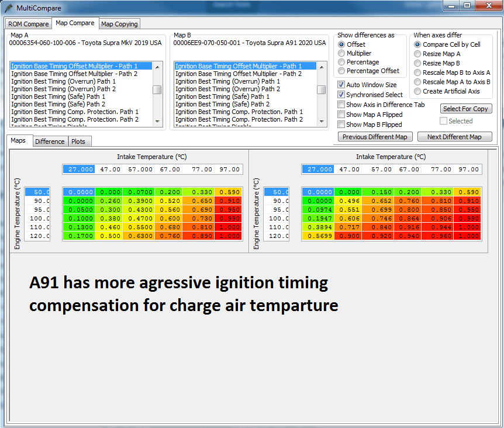
Task: Click Map B cell value 0.5699
Action: coord(318,236)
